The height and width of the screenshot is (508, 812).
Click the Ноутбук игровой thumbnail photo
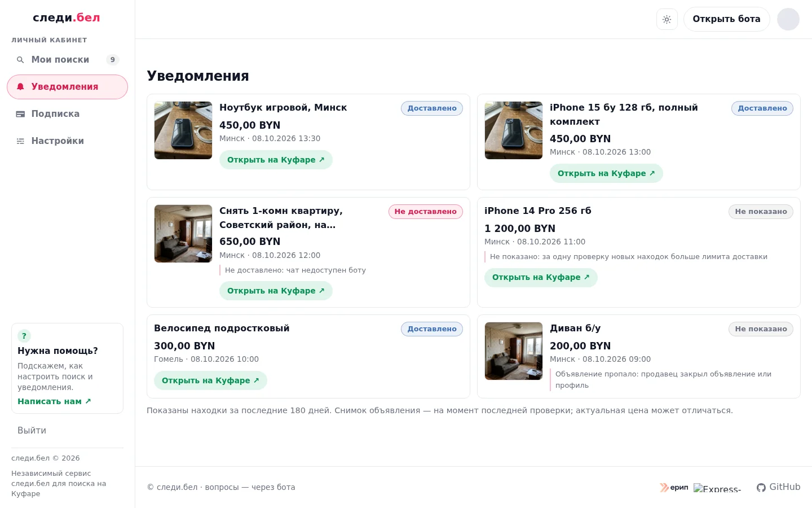pyautogui.click(x=183, y=130)
